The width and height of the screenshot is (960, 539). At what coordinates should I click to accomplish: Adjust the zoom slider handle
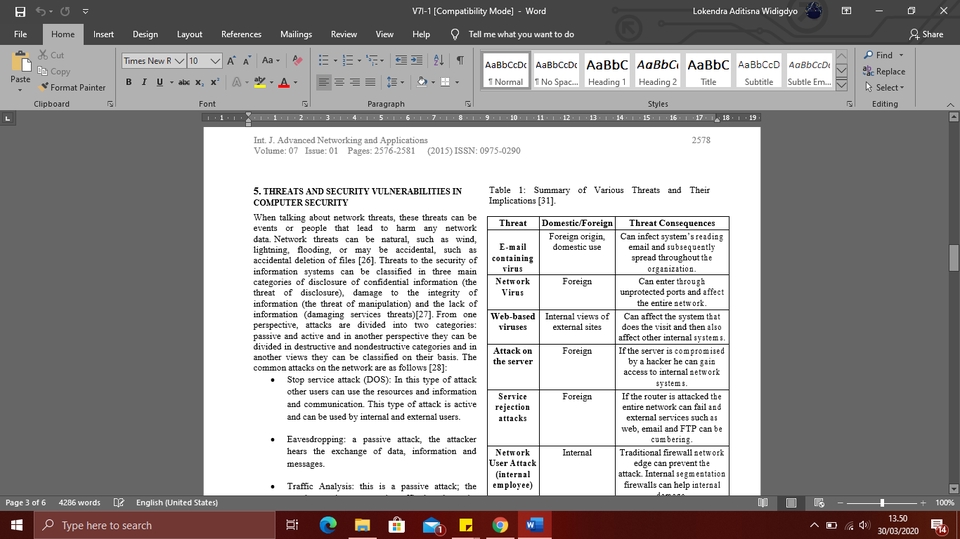pos(882,503)
